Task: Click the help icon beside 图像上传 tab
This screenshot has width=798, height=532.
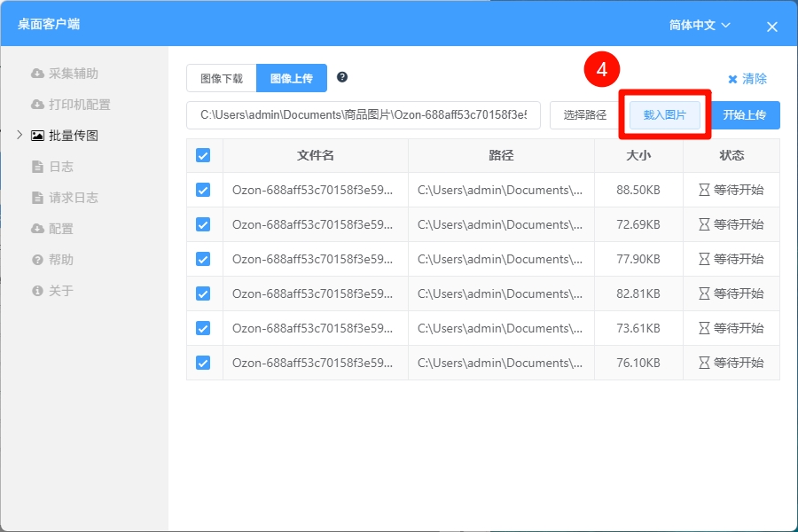Action: pos(342,77)
